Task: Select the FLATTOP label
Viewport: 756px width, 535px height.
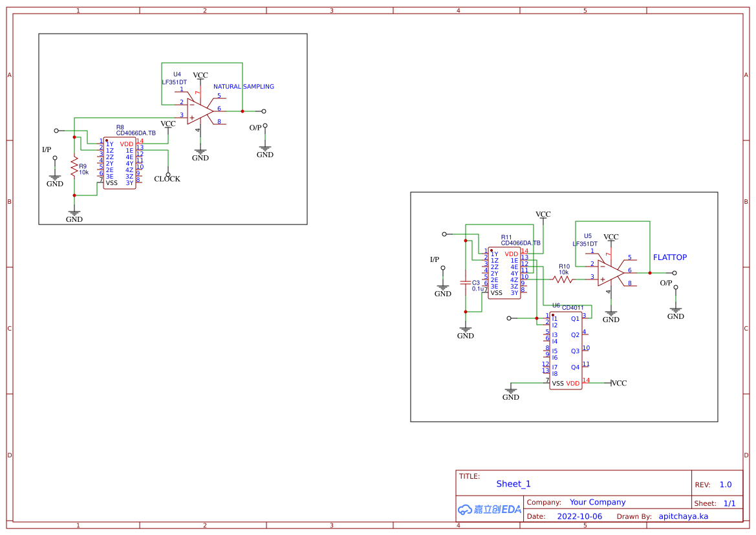Action: (670, 257)
